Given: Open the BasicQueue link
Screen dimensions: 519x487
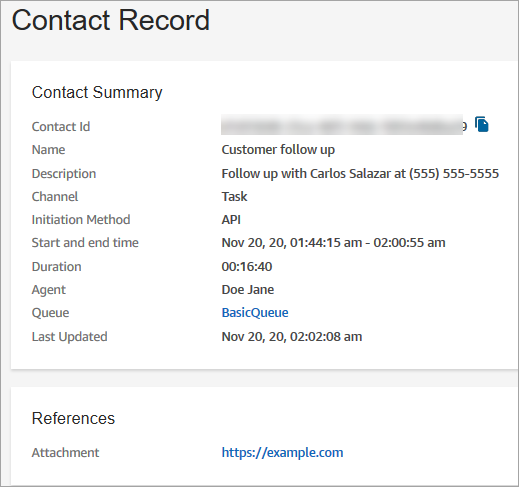Looking at the screenshot, I should [x=255, y=313].
